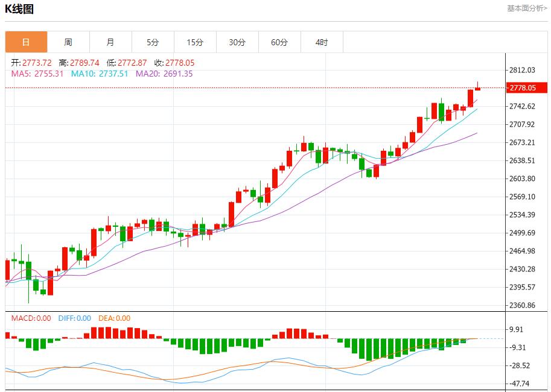Switch to the 5分 timeframe
This screenshot has height=392, width=551.
(x=153, y=42)
